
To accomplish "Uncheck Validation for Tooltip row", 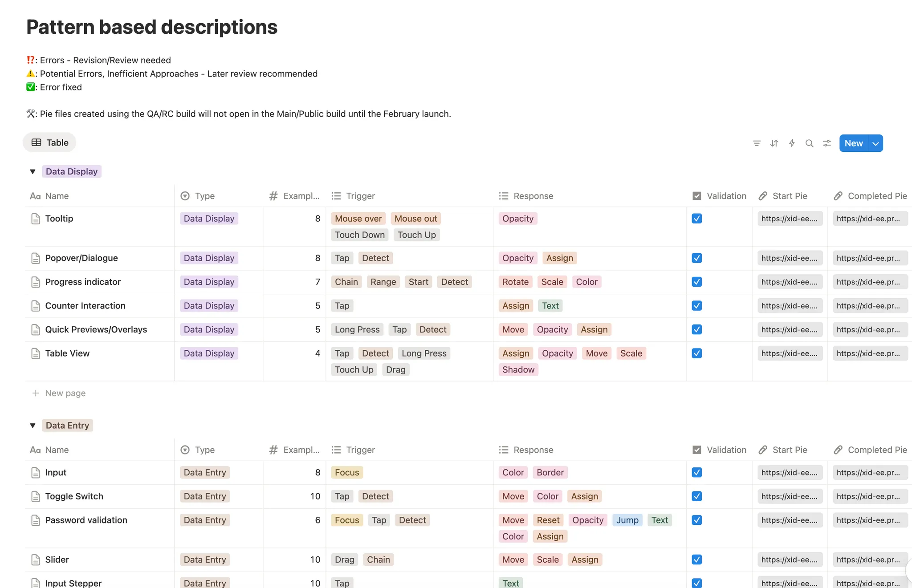I will point(697,219).
